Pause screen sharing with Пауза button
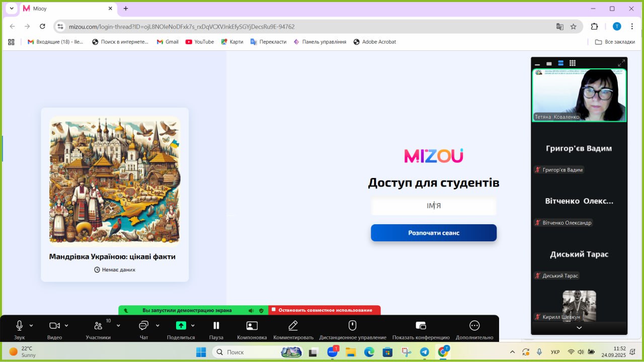This screenshot has width=644, height=362. pyautogui.click(x=216, y=326)
